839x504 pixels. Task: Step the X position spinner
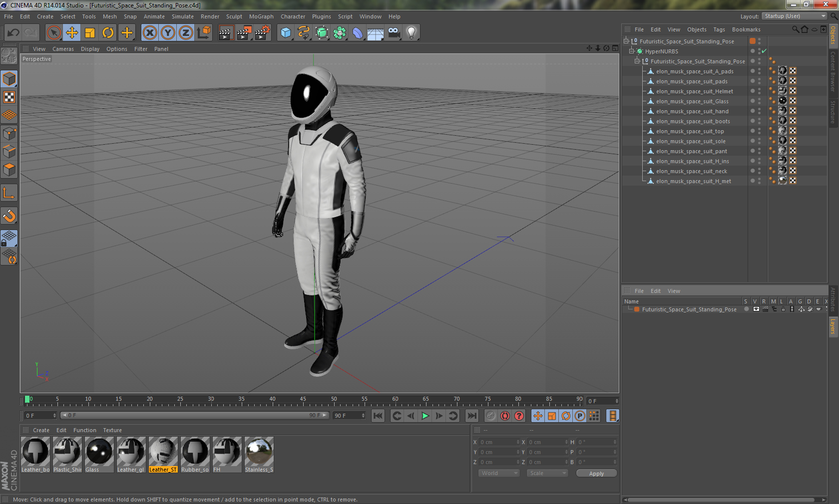click(x=518, y=442)
